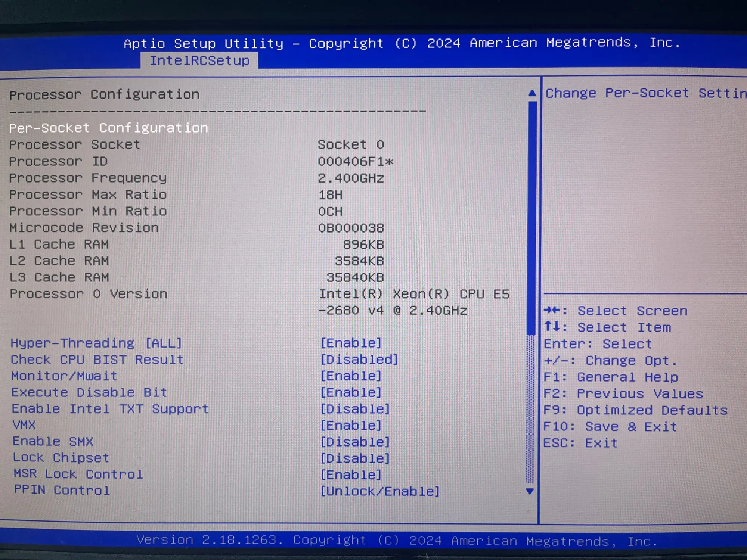Select the Lock Chipset label
The height and width of the screenshot is (560, 747).
61,458
